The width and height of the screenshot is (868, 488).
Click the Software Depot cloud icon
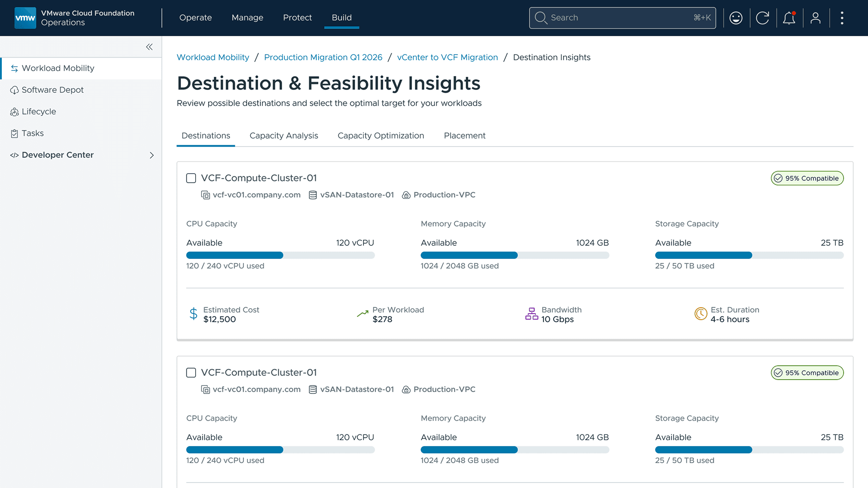[x=14, y=90]
